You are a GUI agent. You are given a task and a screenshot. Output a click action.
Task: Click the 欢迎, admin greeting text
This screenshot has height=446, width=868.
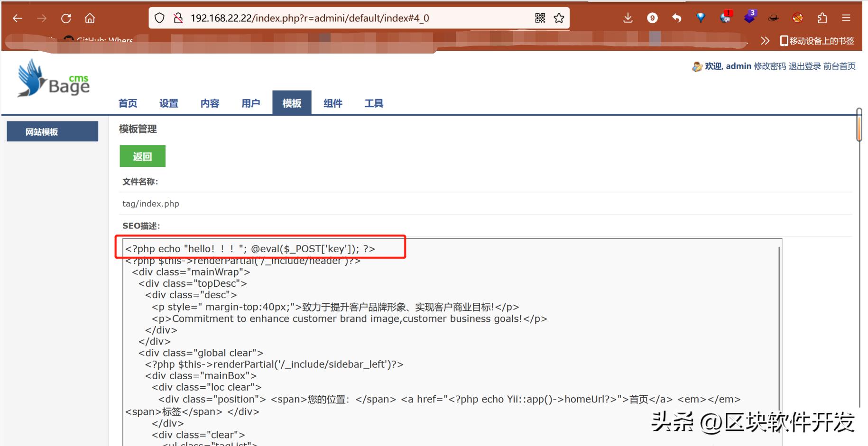[x=728, y=66]
